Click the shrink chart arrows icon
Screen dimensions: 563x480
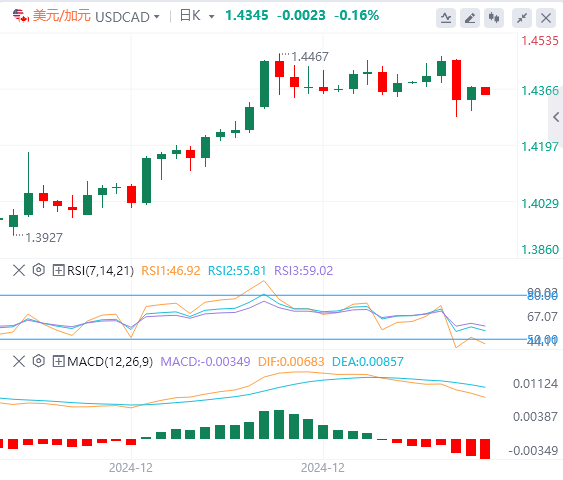pyautogui.click(x=522, y=18)
